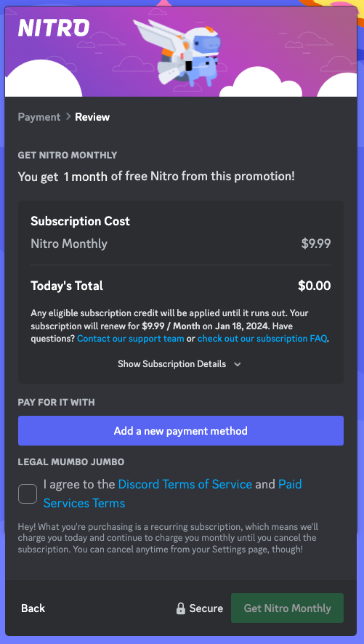
Task: Click the padlock Secure icon
Action: (x=181, y=608)
